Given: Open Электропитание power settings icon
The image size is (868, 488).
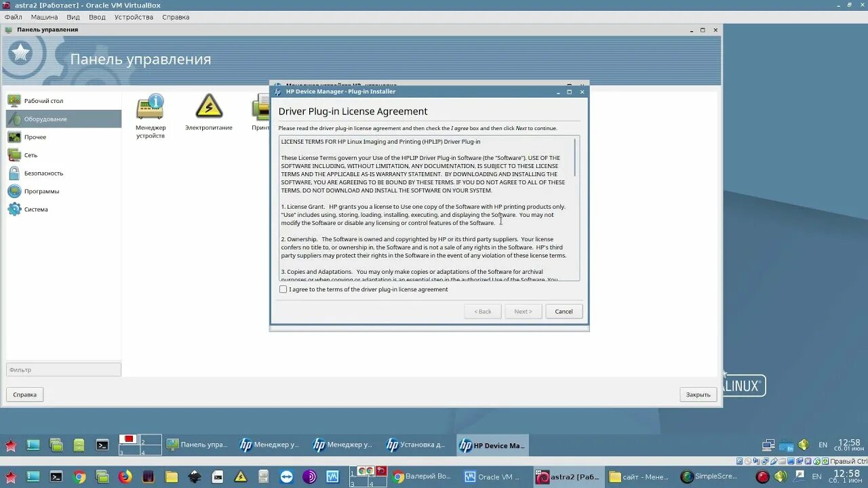Looking at the screenshot, I should [x=209, y=112].
